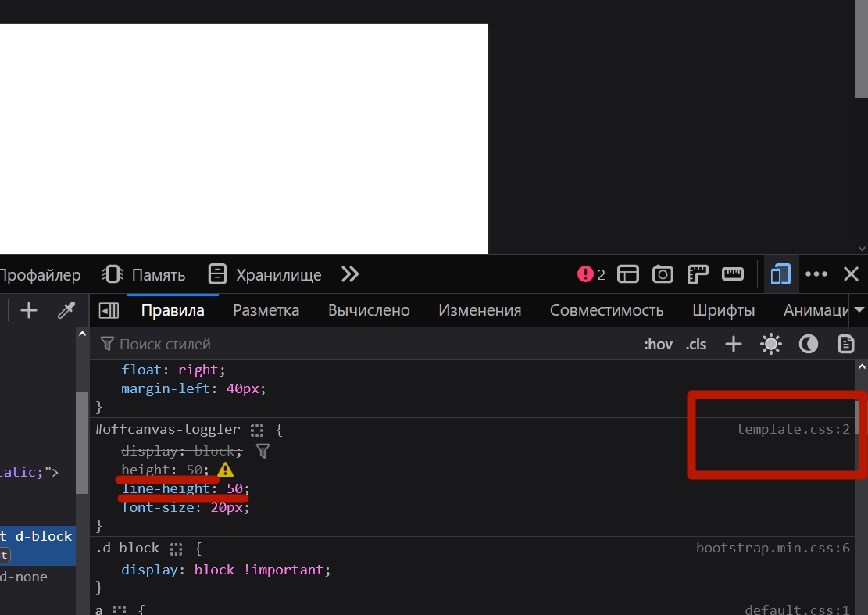Take a screenshot with the camera icon
868x615 pixels.
[663, 274]
